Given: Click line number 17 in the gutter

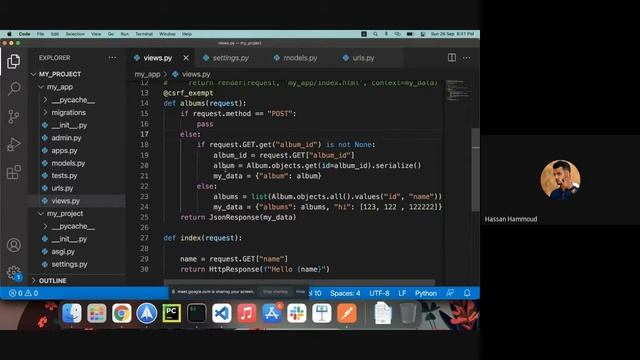Looking at the screenshot, I should click(x=144, y=134).
